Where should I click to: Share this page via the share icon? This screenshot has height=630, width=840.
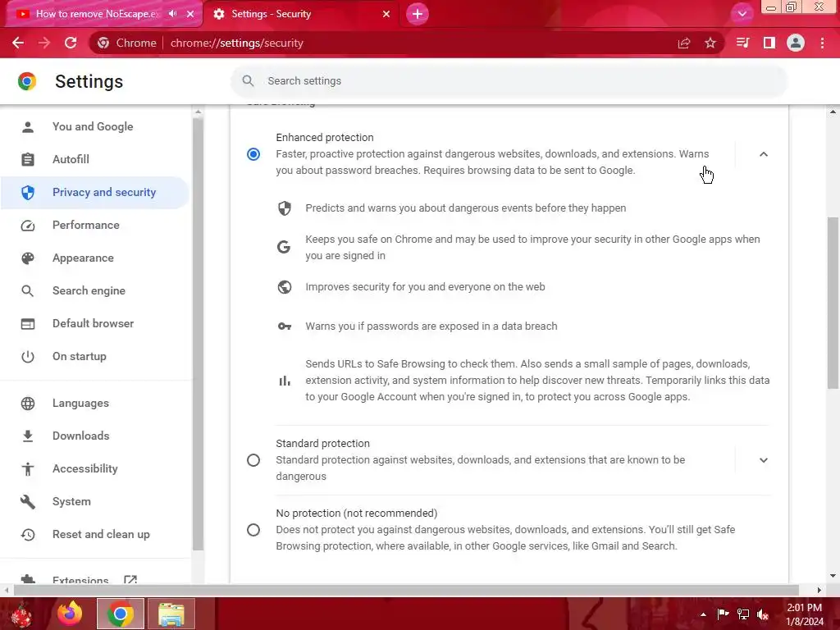pos(683,43)
